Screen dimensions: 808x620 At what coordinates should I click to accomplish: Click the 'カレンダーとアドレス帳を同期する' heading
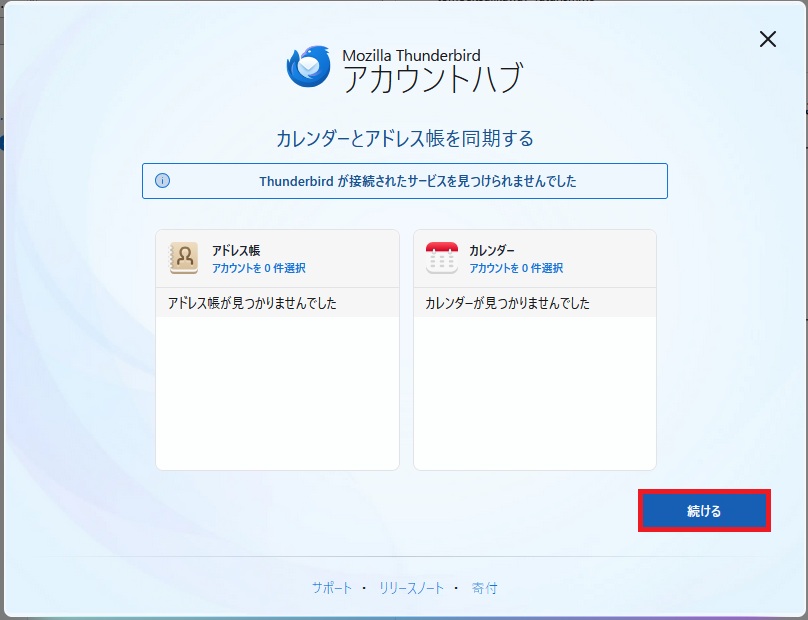pos(404,138)
